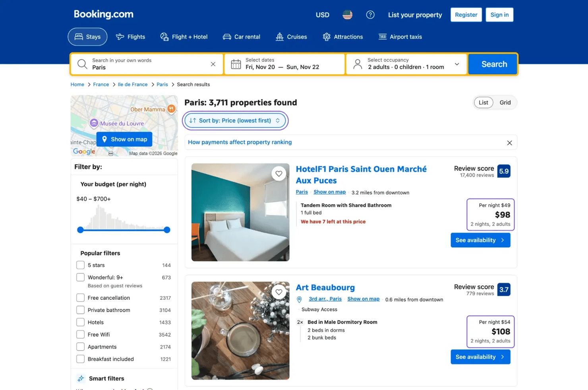Click the Ober Mamma restaurant map marker
The width and height of the screenshot is (588, 390).
[171, 109]
